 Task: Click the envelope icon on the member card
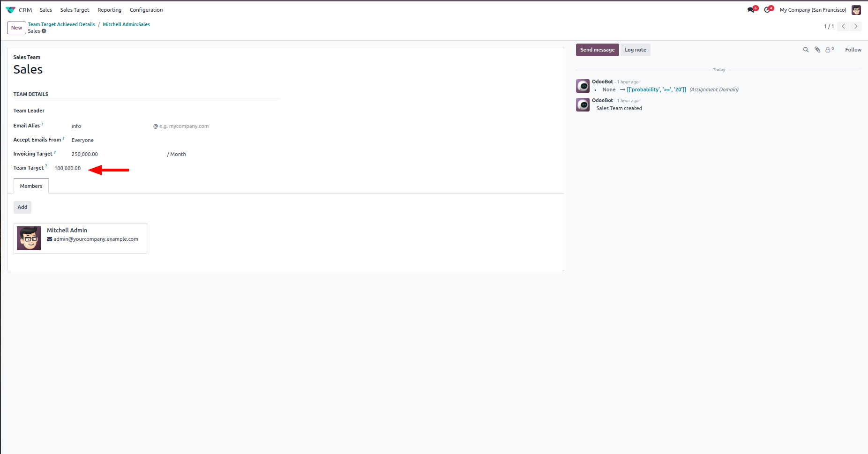click(49, 239)
